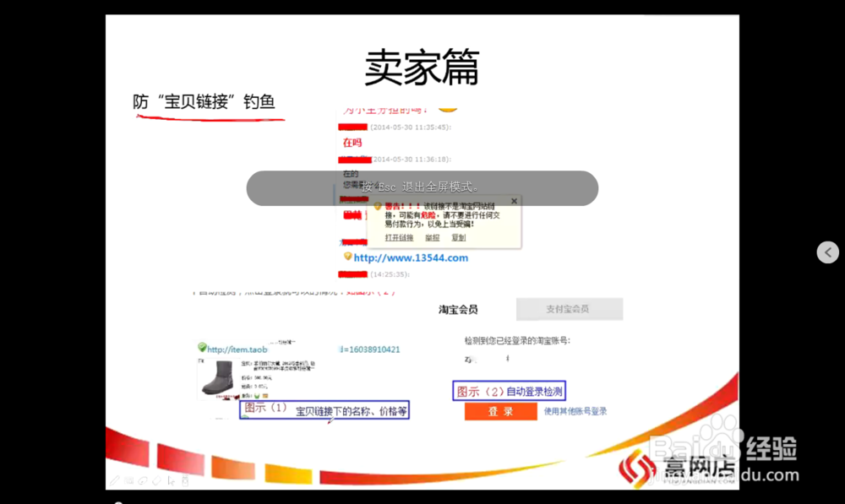This screenshot has height=504, width=845.
Task: Click the 打开链接 link in the warning popup
Action: pos(400,236)
